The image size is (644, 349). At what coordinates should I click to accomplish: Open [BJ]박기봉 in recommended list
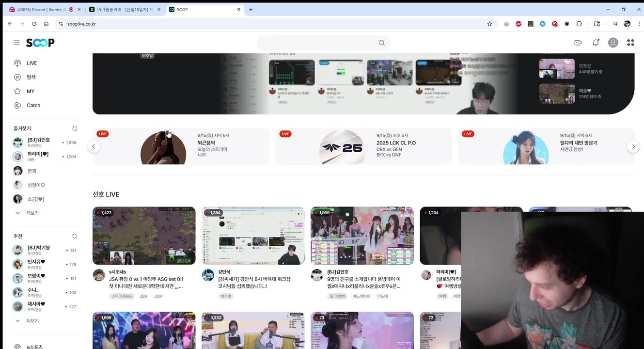pyautogui.click(x=45, y=250)
